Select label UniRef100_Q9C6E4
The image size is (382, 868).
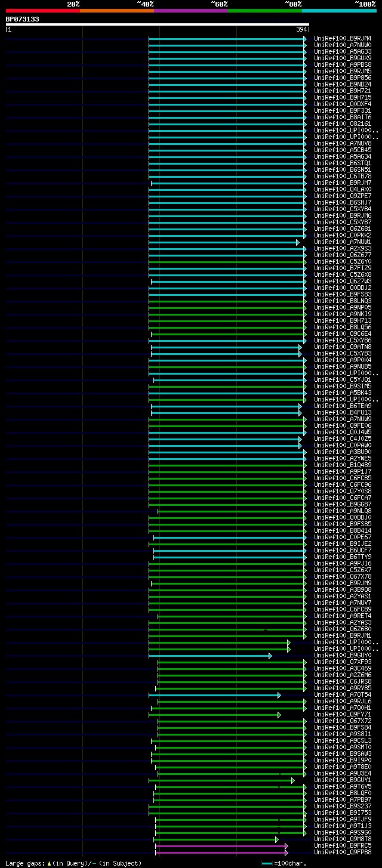tap(343, 333)
